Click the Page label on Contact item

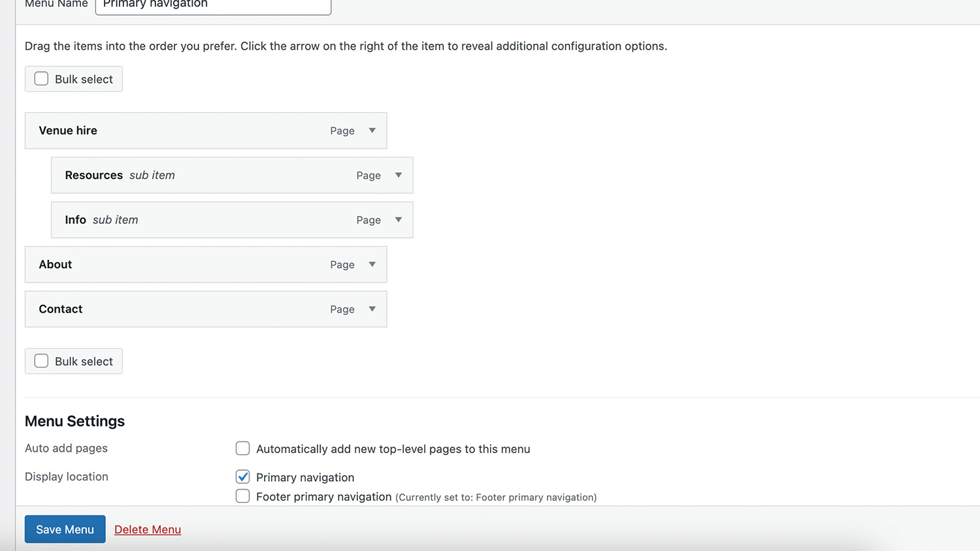point(342,309)
